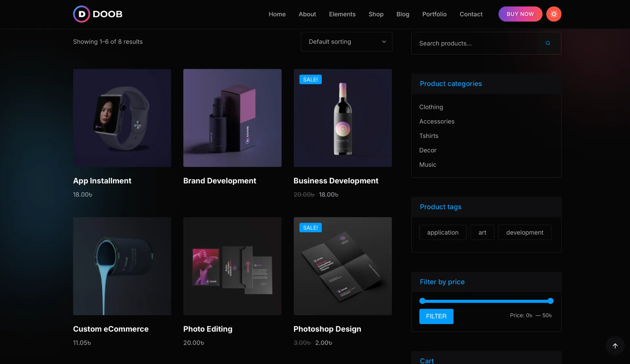Click scroll-to-top arrow button
This screenshot has width=630, height=364.
pyautogui.click(x=615, y=346)
